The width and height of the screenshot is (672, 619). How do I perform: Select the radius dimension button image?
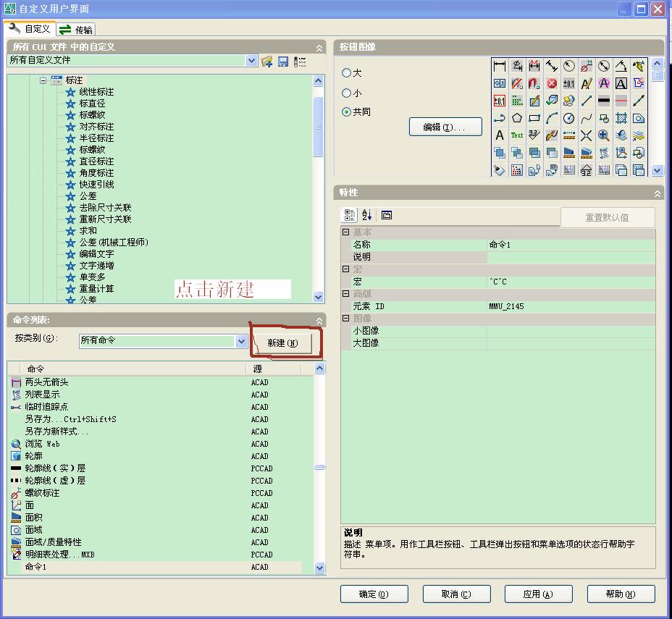pos(568,66)
